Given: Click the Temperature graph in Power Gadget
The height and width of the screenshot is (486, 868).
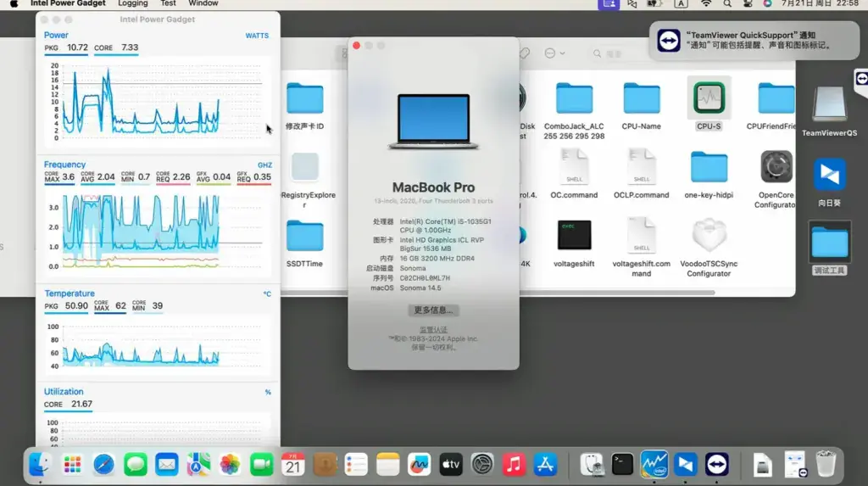Looking at the screenshot, I should pos(158,347).
